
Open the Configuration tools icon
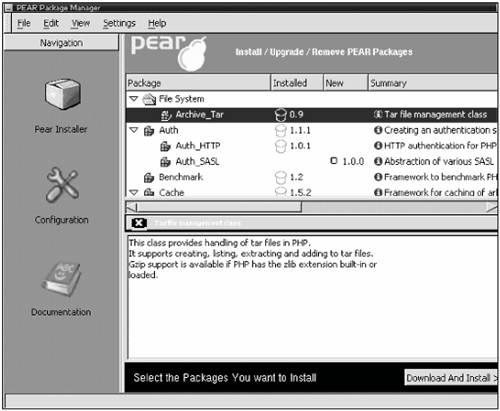(x=63, y=185)
